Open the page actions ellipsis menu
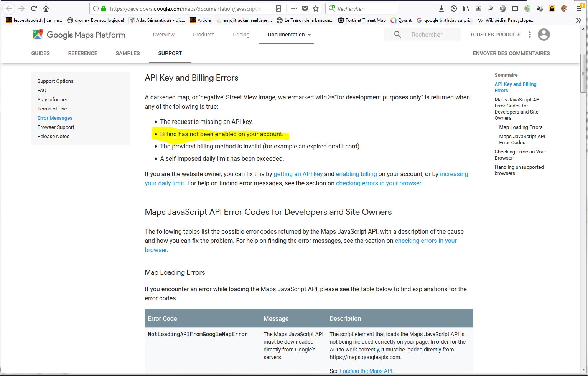Screen dimensions: 588x376 (x=294, y=8)
